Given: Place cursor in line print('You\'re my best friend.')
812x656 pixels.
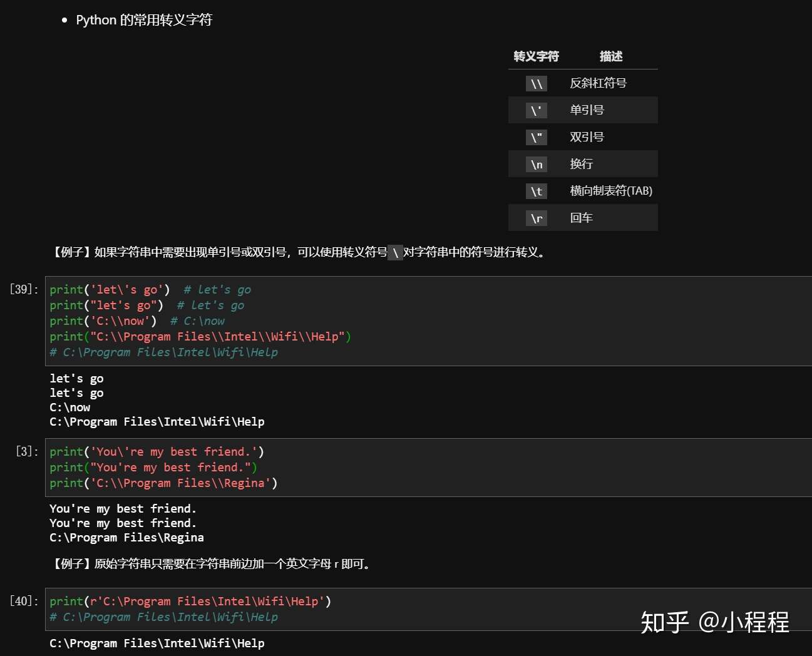Looking at the screenshot, I should coord(157,452).
